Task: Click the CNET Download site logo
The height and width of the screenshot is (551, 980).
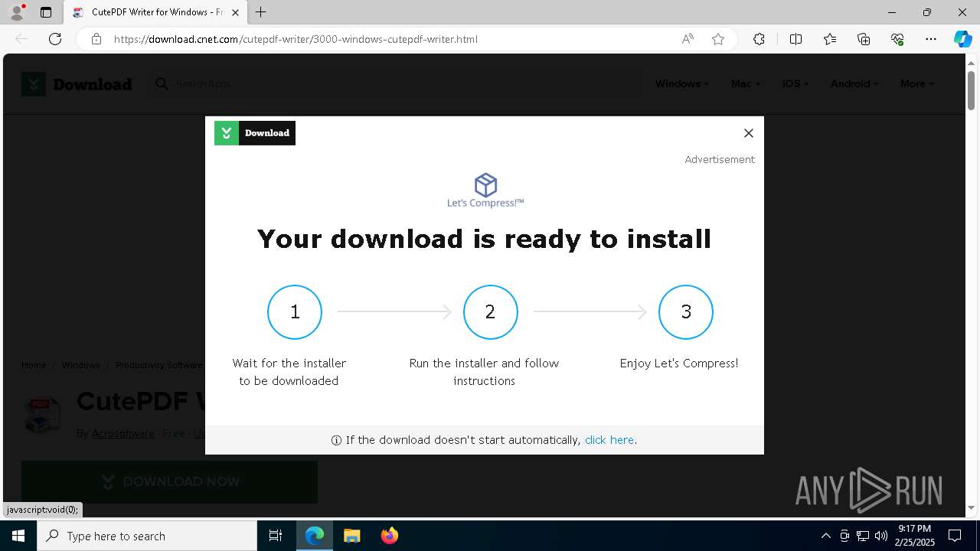Action: point(77,84)
